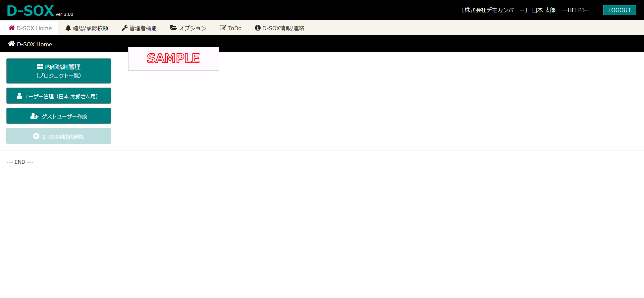Select the D-SOX Home tab
Screen dimensions: 644x298
tap(30, 28)
